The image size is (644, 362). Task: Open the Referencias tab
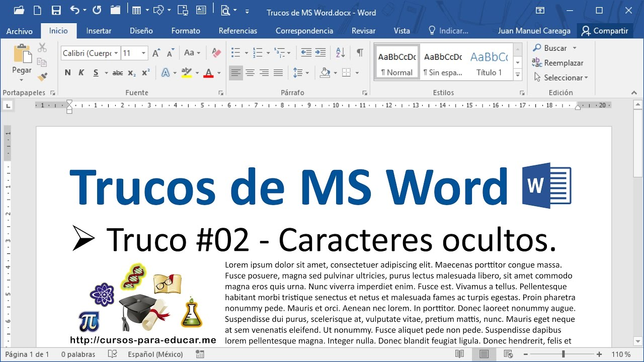(x=237, y=31)
